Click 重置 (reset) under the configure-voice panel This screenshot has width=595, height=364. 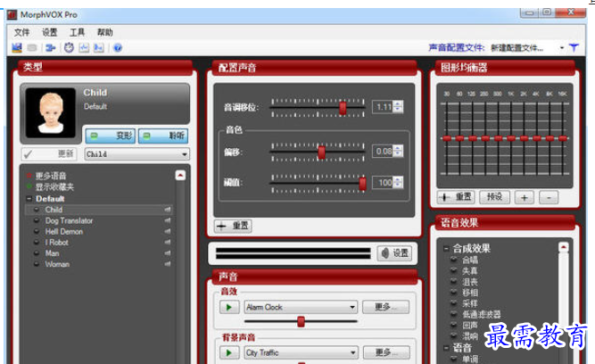point(233,226)
